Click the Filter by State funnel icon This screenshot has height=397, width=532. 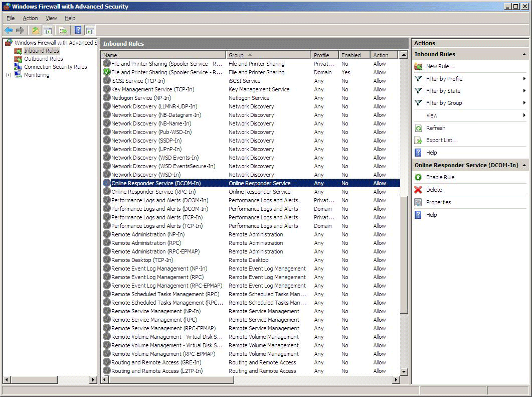pos(418,91)
